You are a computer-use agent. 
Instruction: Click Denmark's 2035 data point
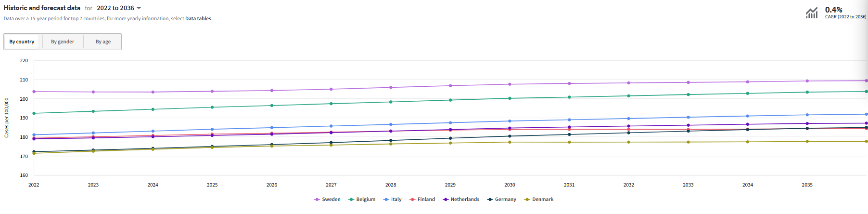tap(807, 141)
